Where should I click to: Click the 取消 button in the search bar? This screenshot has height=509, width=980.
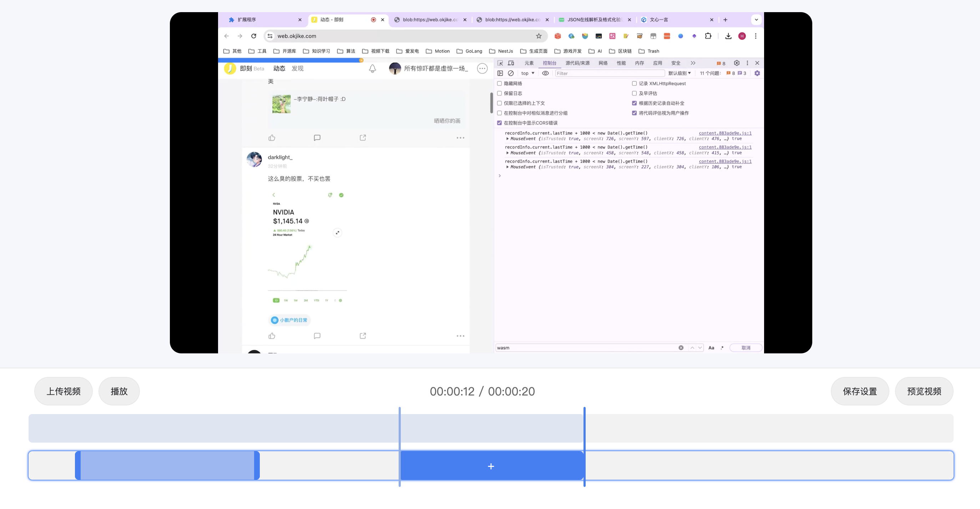point(746,348)
